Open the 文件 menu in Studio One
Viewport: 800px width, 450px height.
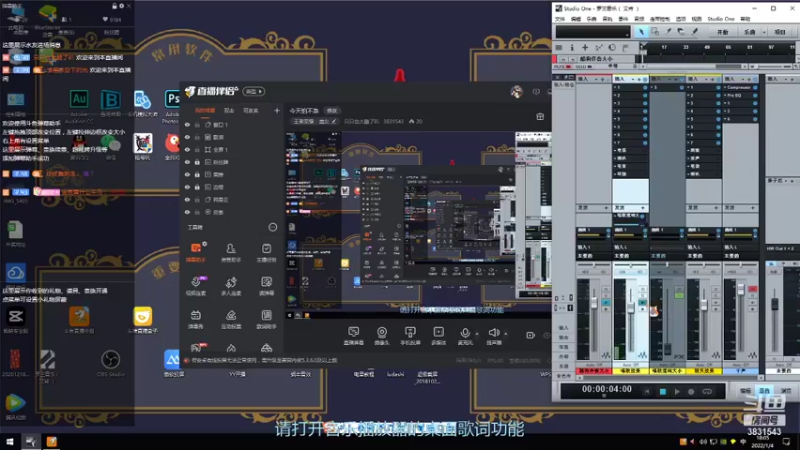560,19
